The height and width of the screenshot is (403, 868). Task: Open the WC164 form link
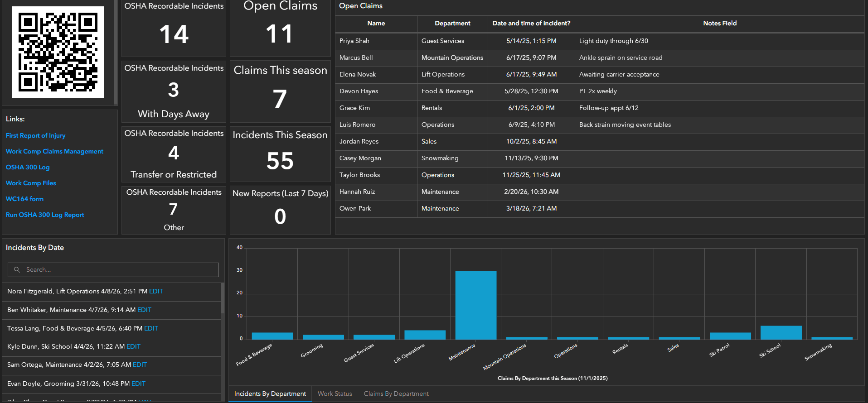click(24, 199)
